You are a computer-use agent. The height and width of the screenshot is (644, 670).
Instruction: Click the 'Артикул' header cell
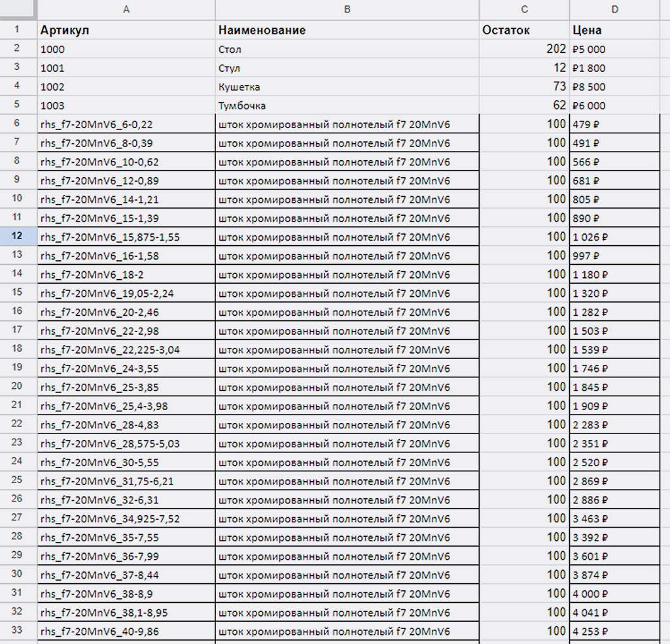126,30
